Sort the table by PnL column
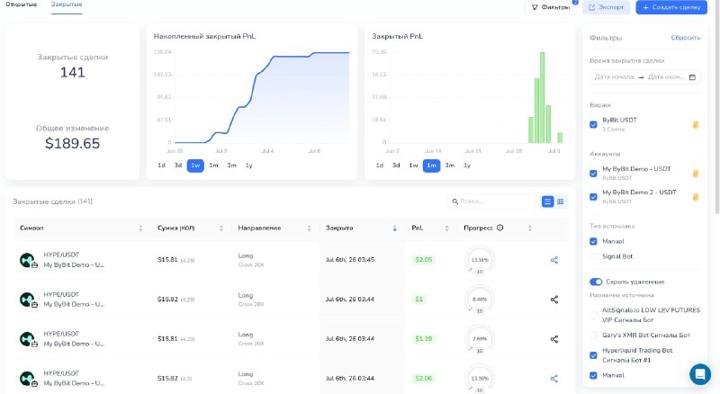The width and height of the screenshot is (720, 394). pos(446,228)
